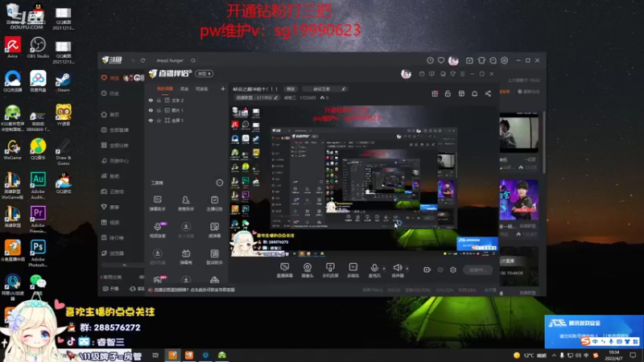Switch to the first orange scene tab
This screenshot has height=362, width=644.
coord(165,88)
